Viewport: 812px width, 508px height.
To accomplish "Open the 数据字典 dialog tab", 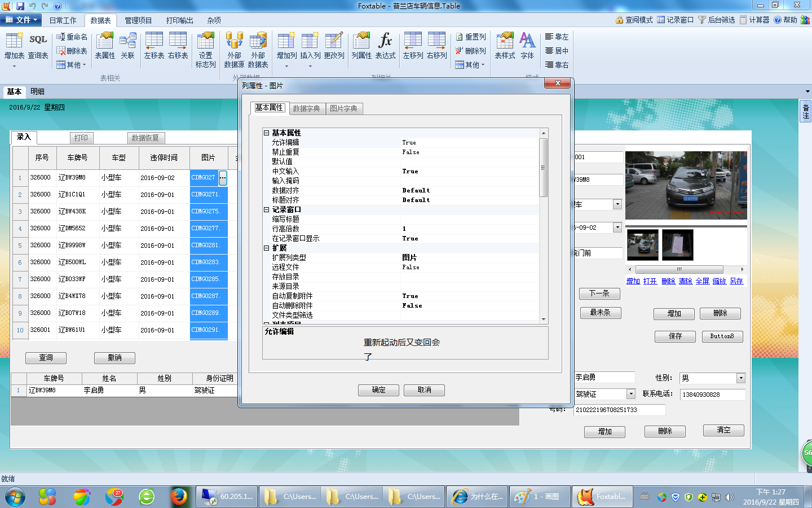I will (306, 108).
